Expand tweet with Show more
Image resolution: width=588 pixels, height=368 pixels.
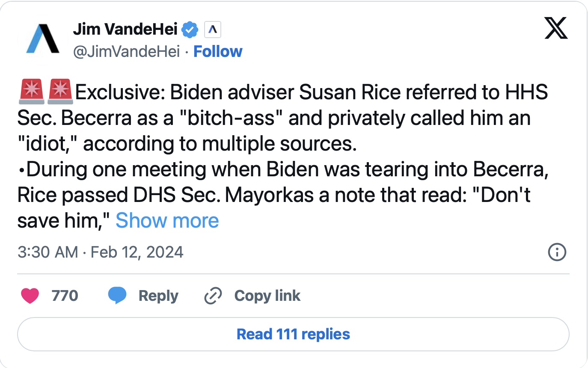tap(167, 221)
